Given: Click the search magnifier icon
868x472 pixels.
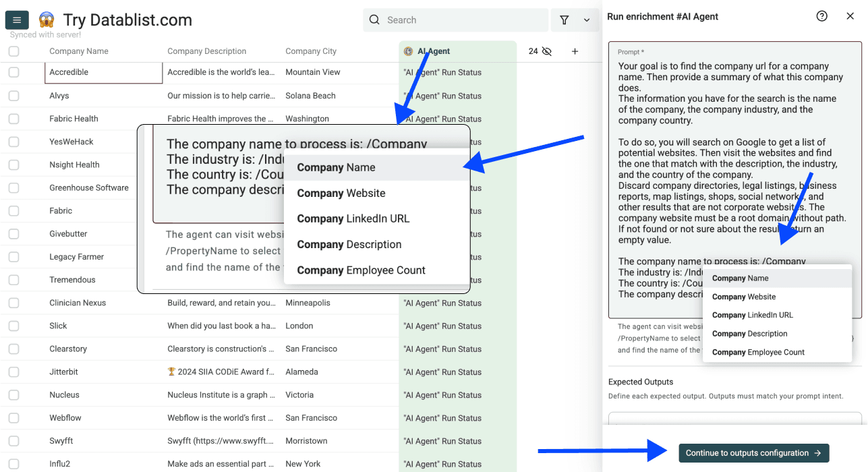Looking at the screenshot, I should click(374, 20).
